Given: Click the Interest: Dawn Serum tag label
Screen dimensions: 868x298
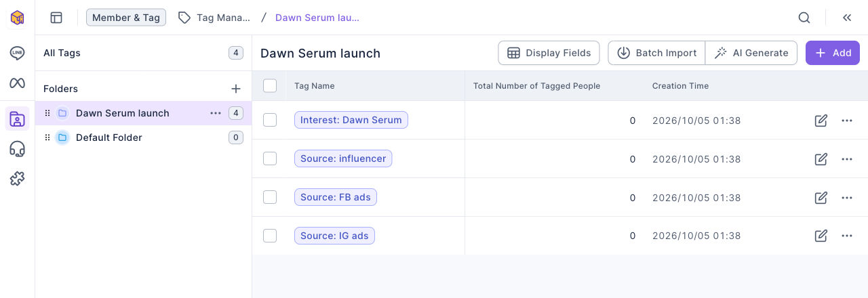Looking at the screenshot, I should [x=351, y=120].
